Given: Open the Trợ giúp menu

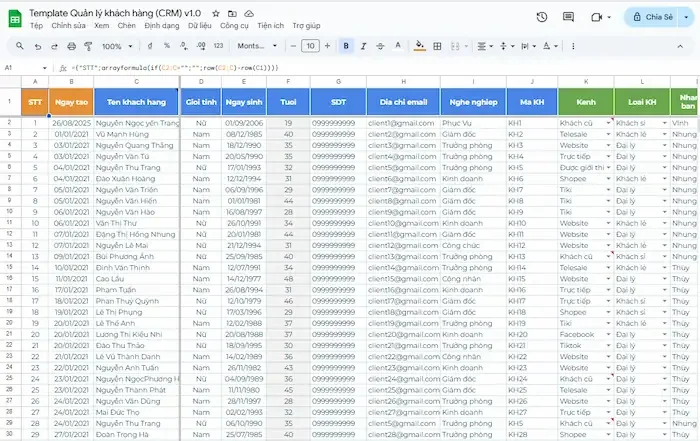Looking at the screenshot, I should (x=306, y=25).
